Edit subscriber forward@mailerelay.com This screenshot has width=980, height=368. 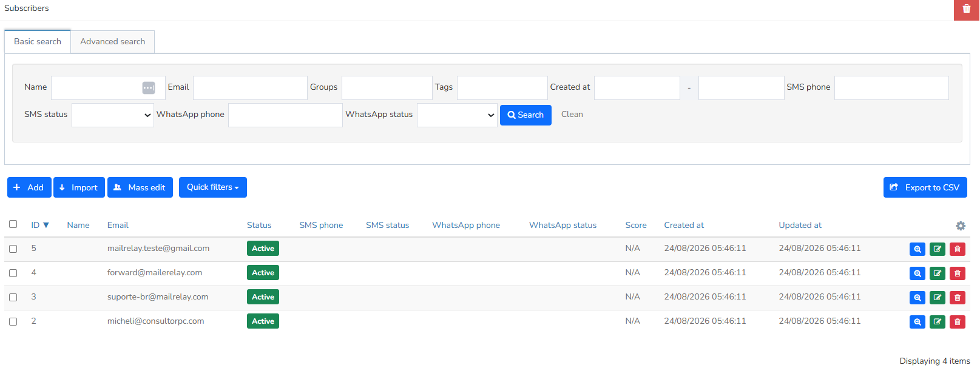point(938,273)
